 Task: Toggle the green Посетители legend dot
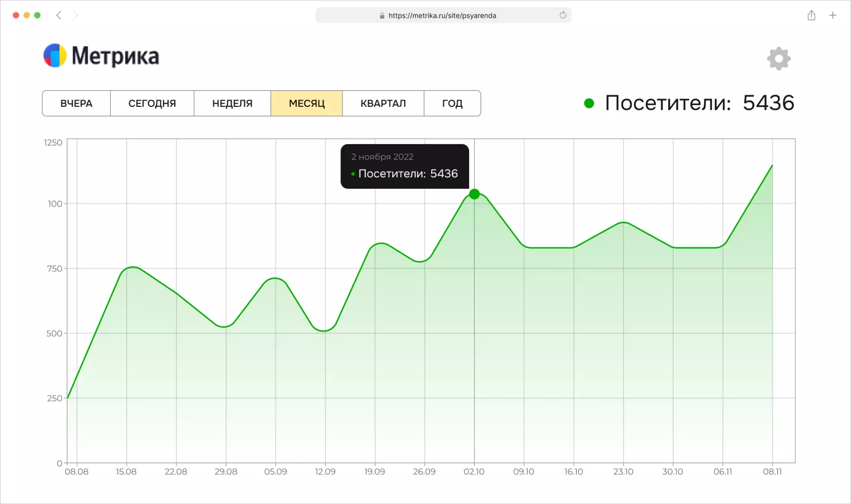pos(589,103)
